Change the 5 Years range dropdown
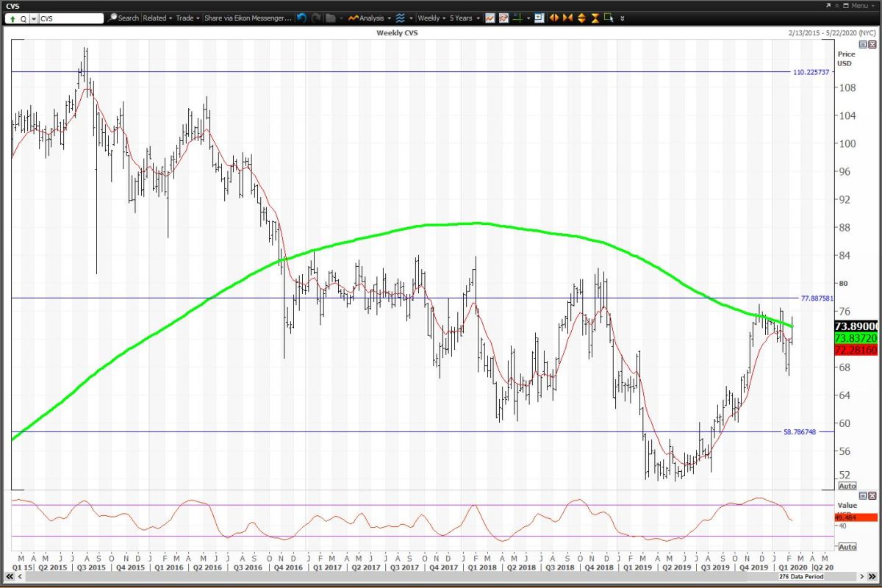Screen dimensions: 882x588 click(465, 18)
